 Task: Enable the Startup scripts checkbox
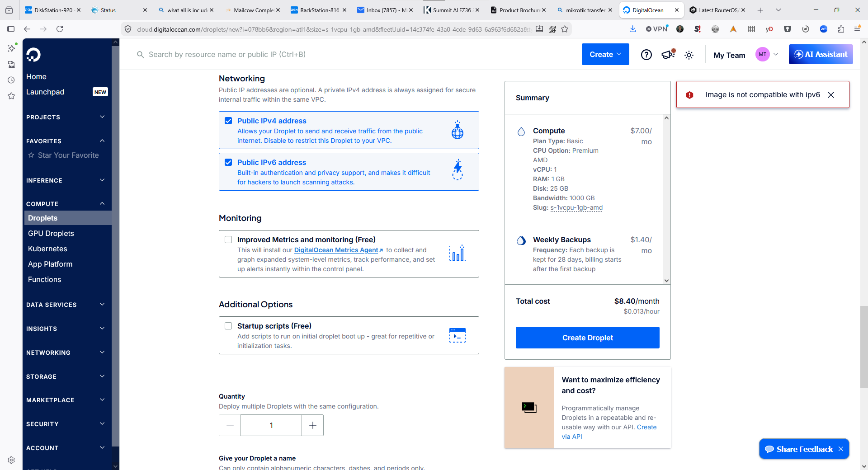click(228, 326)
